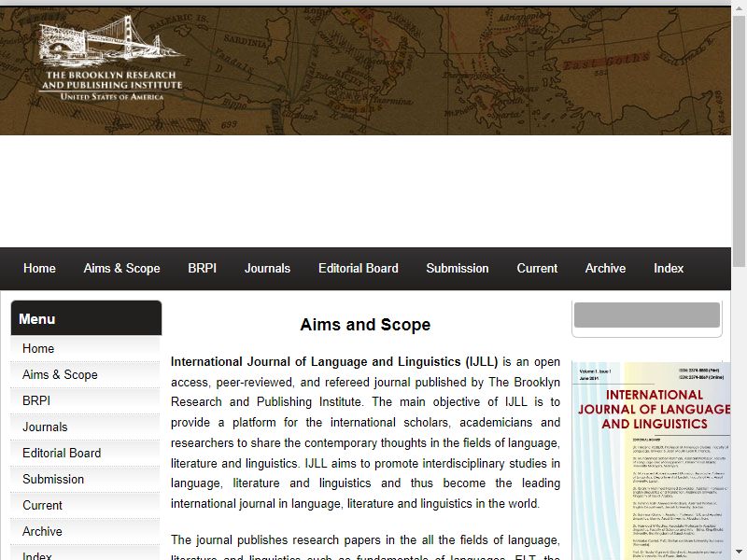Click 'The Brooklyn Research and Publishing Institute' banner text

click(111, 80)
